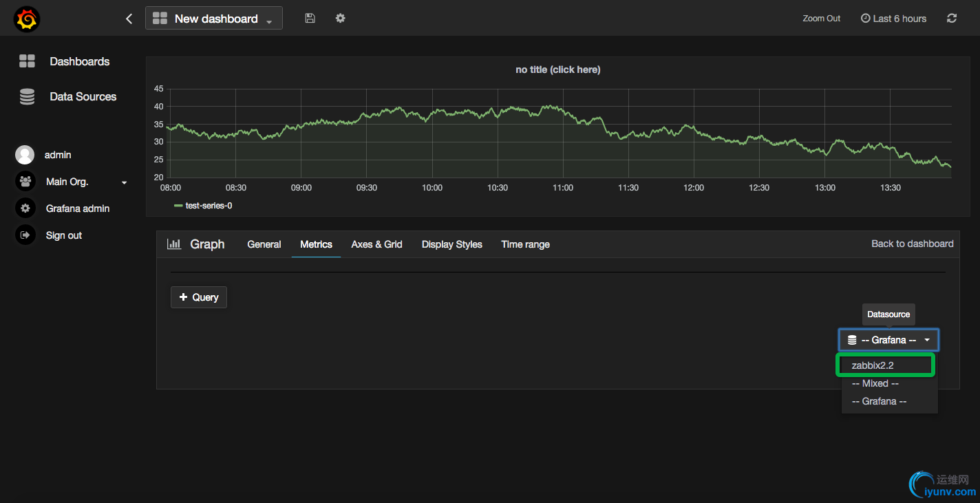Screen dimensions: 980x503
Task: Click the admin user avatar
Action: pos(25,155)
